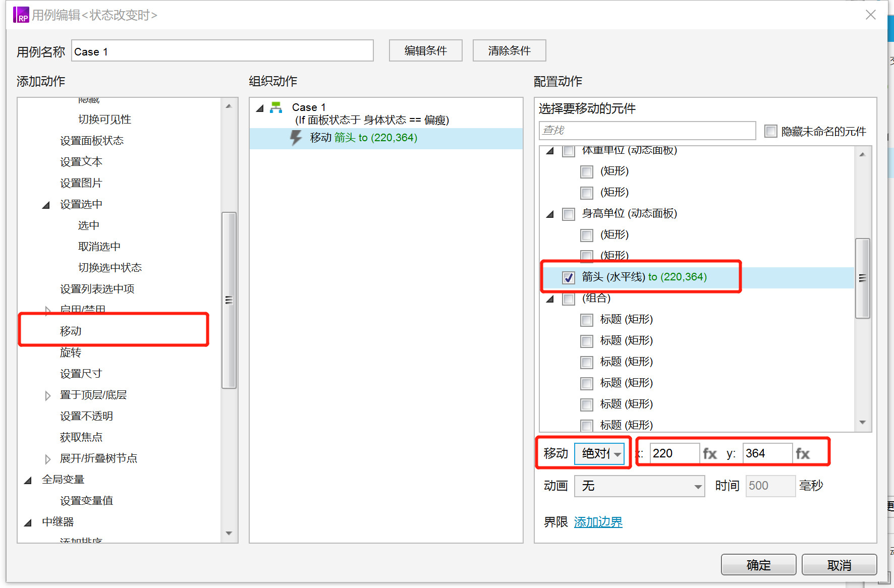The width and height of the screenshot is (894, 588).
Task: Select the 设置变量值 action
Action: click(86, 501)
